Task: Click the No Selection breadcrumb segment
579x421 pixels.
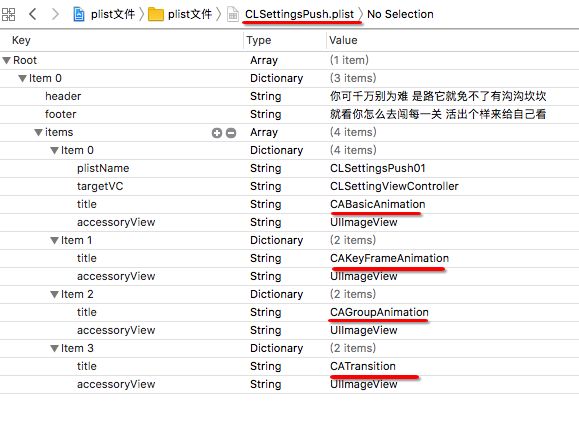Action: click(400, 14)
